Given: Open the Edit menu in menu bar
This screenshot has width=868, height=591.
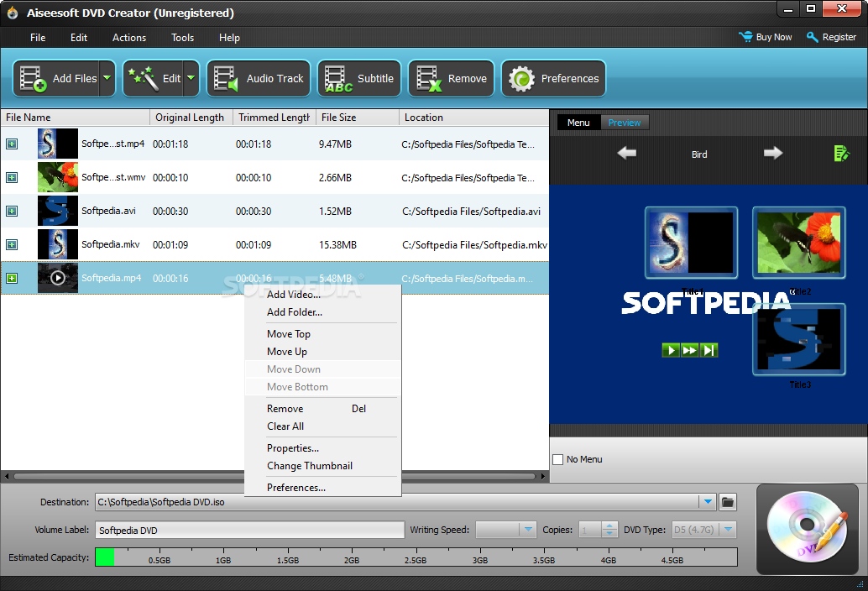Looking at the screenshot, I should tap(79, 38).
